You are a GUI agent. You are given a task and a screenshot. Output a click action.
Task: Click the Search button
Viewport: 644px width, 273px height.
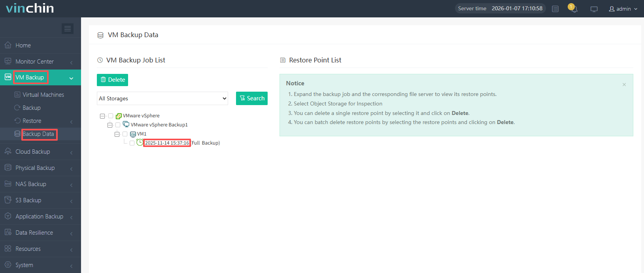pos(252,98)
